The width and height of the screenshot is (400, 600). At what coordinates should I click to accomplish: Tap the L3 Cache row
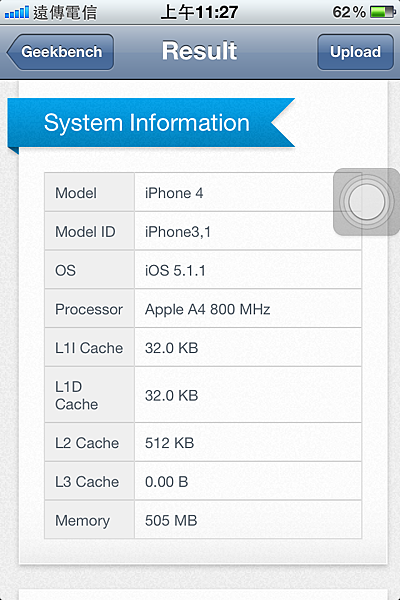click(203, 481)
